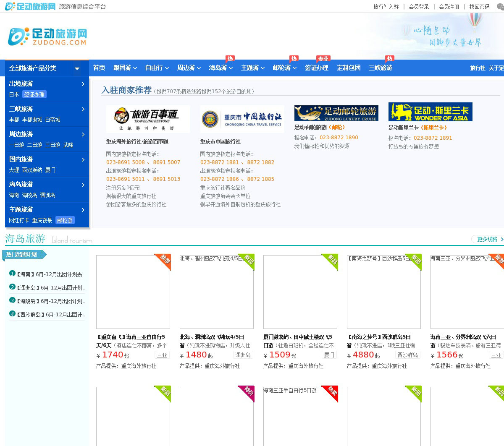This screenshot has height=446, width=504.
Task: Open thumbnail of 海南三亚半自由行5日游
Action: pos(300,416)
